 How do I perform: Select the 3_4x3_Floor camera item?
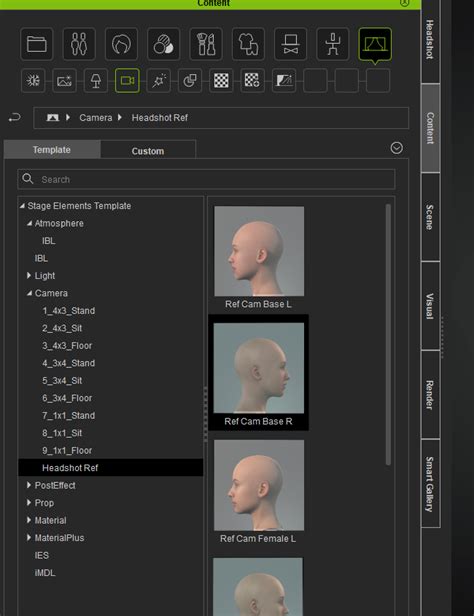(x=67, y=346)
